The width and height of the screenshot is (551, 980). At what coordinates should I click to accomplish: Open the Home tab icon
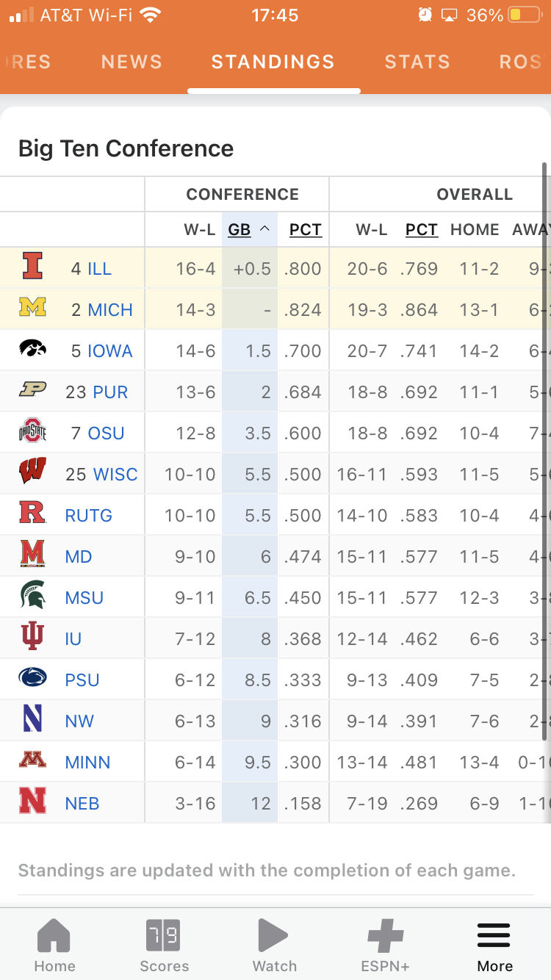click(54, 937)
